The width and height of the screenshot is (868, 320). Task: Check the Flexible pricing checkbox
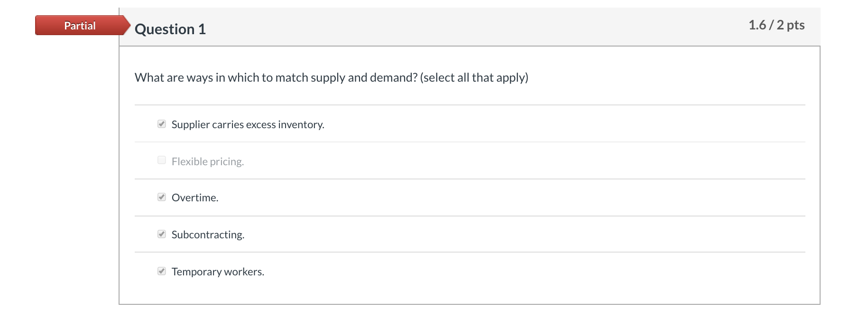162,160
